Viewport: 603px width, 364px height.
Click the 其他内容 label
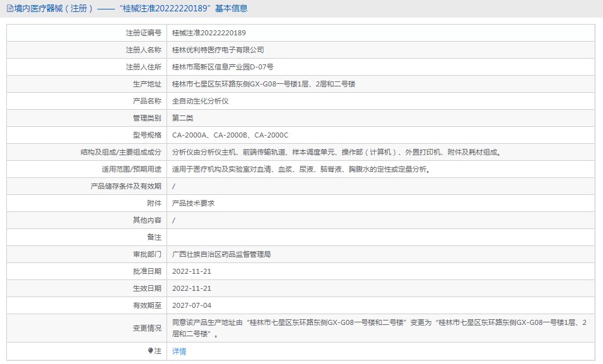pos(148,220)
